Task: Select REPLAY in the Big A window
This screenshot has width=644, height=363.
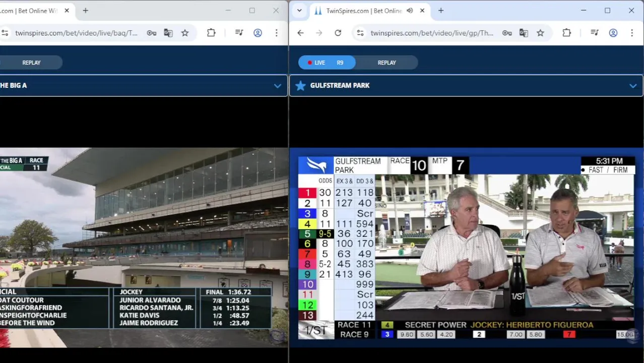Action: (x=31, y=63)
